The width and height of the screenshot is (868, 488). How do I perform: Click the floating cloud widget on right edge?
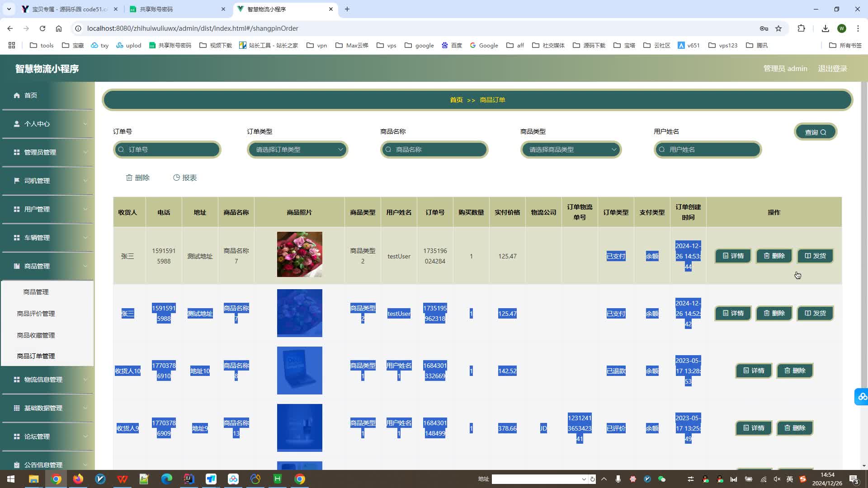click(x=861, y=397)
